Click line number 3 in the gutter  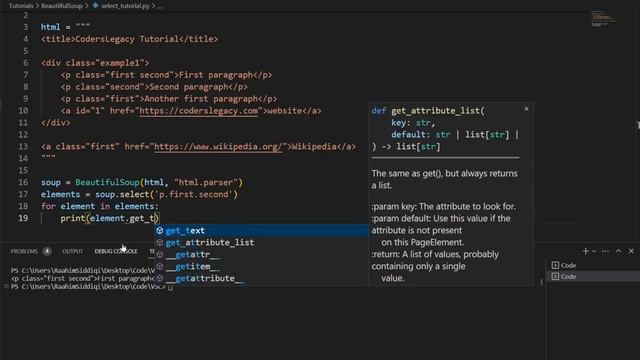[x=26, y=27]
